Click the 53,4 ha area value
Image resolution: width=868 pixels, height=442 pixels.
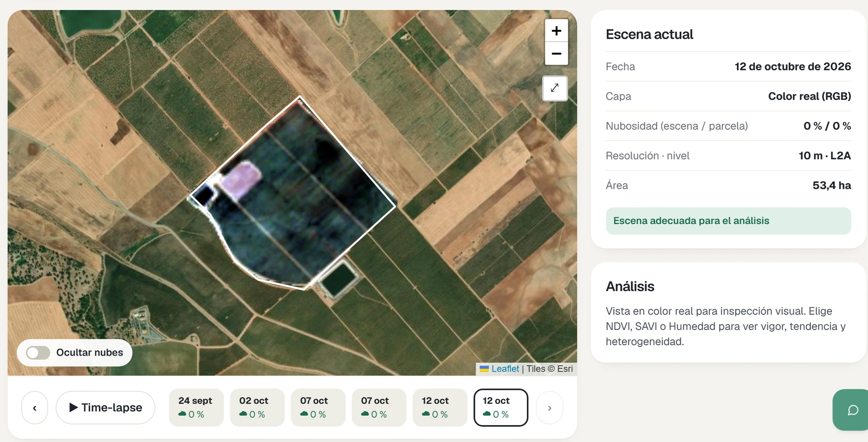click(x=832, y=185)
